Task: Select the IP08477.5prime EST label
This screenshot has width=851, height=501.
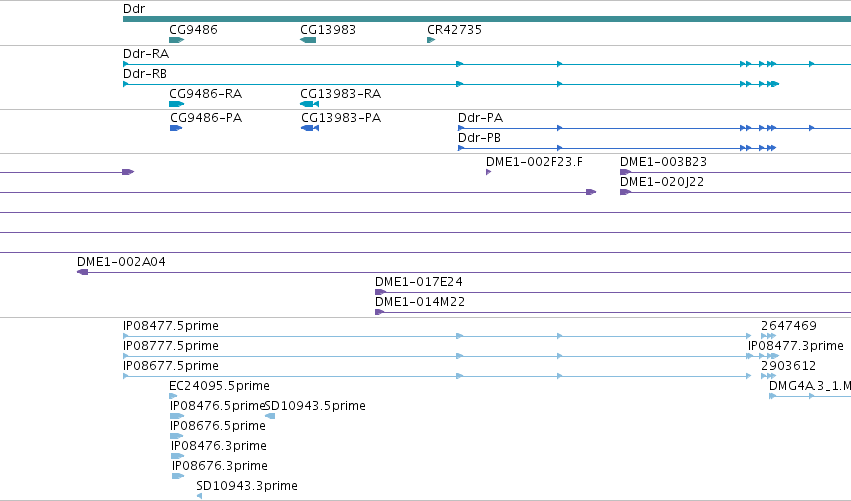Action: click(x=171, y=326)
